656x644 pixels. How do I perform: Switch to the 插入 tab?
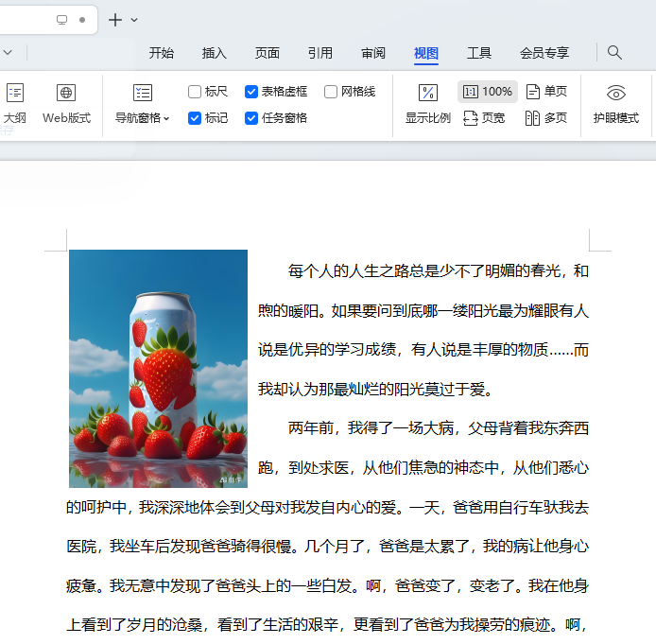(x=215, y=53)
